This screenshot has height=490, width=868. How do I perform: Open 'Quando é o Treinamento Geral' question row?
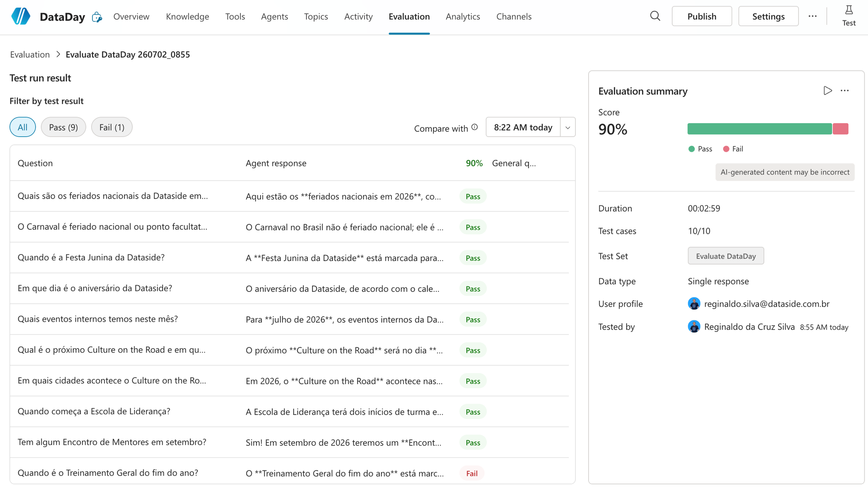(289, 471)
